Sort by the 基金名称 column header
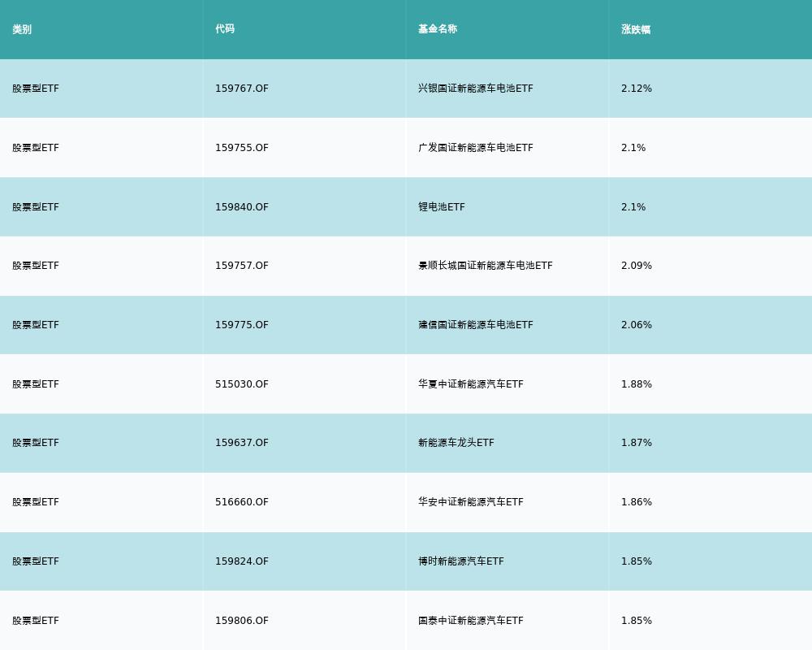Screen dimensions: 812x650 (438, 29)
